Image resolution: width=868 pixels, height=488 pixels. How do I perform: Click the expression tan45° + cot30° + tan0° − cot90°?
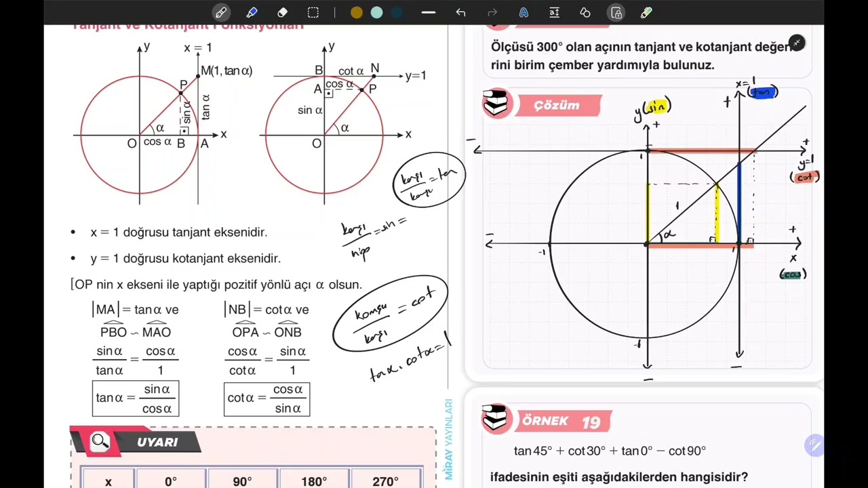pos(610,451)
